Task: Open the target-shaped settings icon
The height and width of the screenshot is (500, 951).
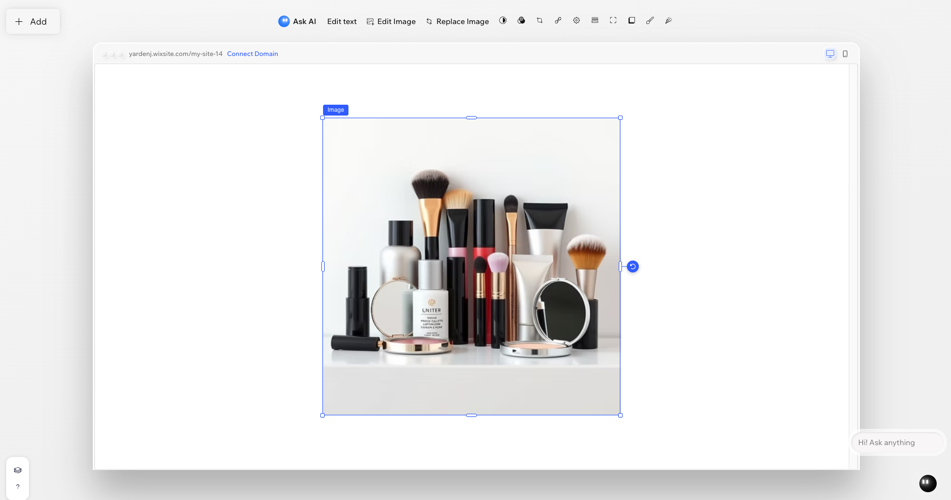Action: 576,20
